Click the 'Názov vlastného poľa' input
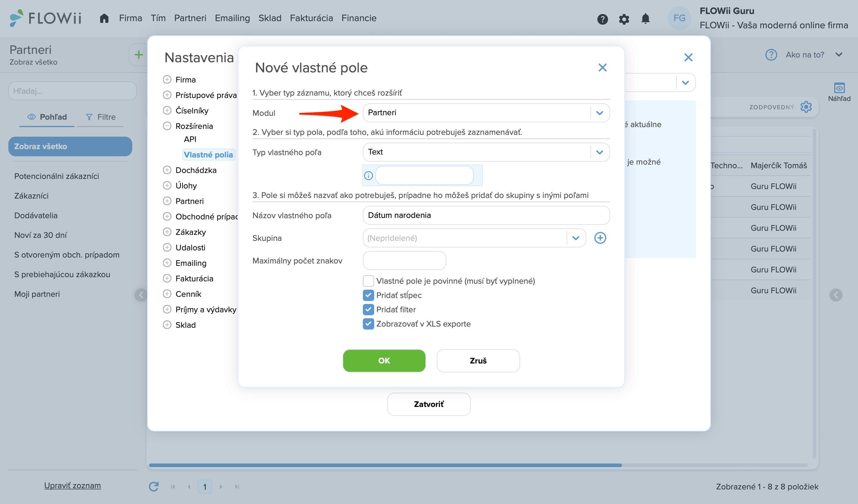This screenshot has width=858, height=504. (x=486, y=216)
